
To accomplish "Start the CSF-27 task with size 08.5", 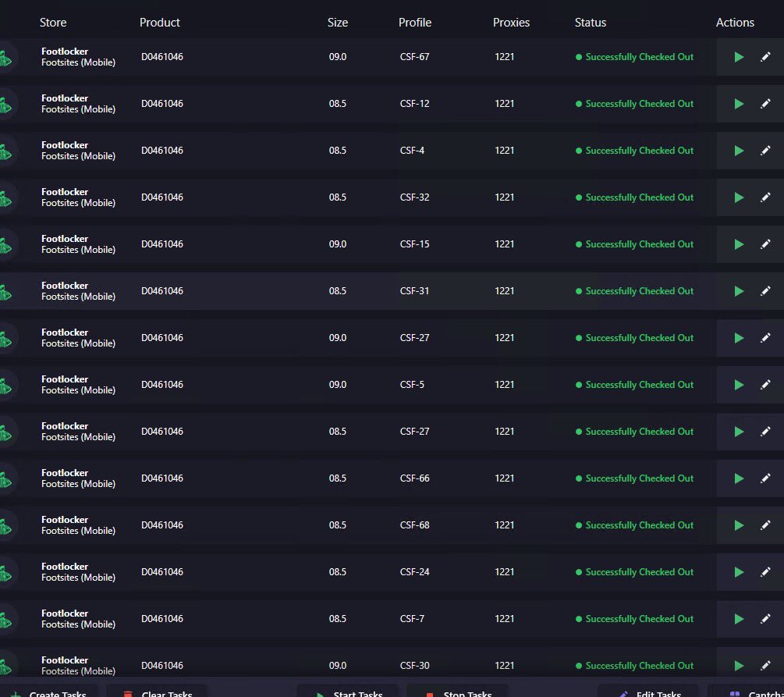I will [739, 432].
